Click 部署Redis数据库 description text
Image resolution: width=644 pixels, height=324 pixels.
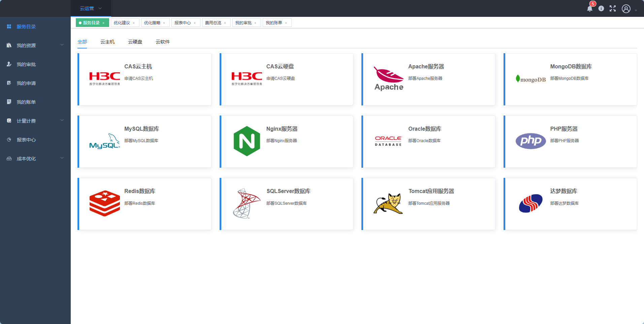click(140, 203)
